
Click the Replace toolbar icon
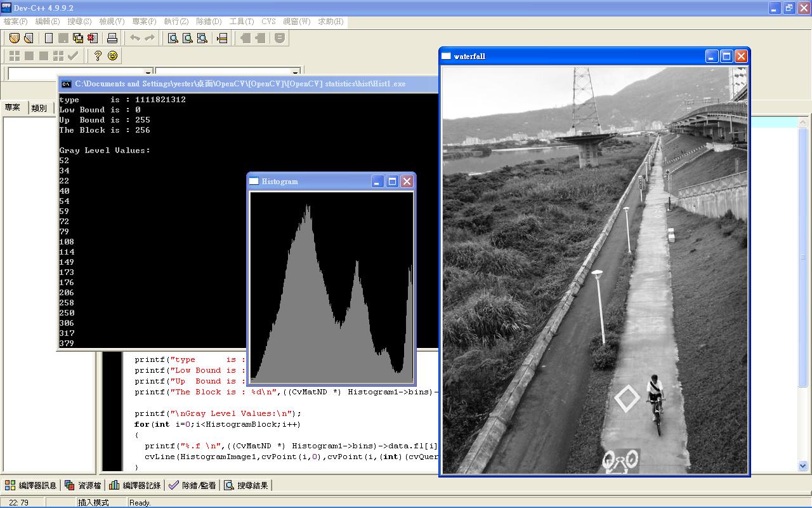188,38
